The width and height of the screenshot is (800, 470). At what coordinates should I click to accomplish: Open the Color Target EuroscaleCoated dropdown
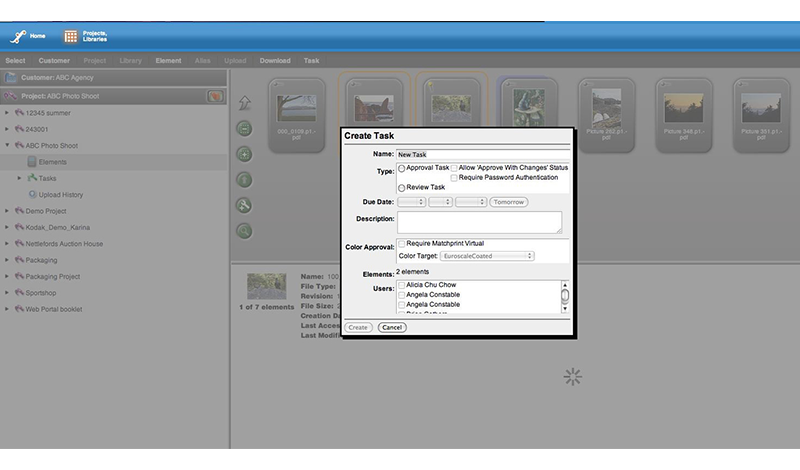487,256
